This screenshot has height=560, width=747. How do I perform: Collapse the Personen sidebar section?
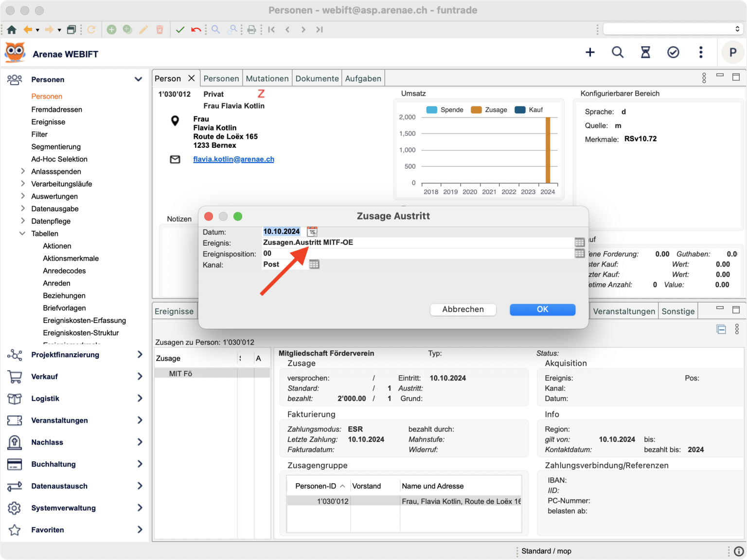138,79
